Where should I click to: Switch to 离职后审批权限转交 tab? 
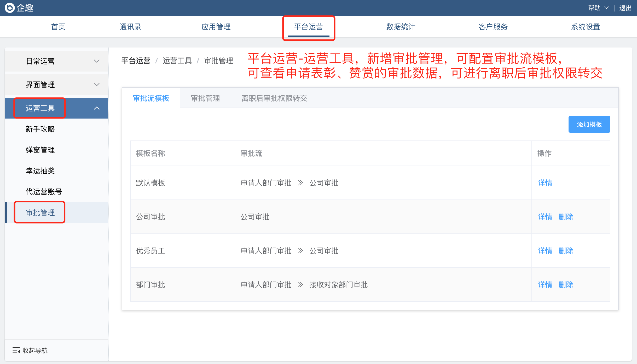(x=274, y=98)
